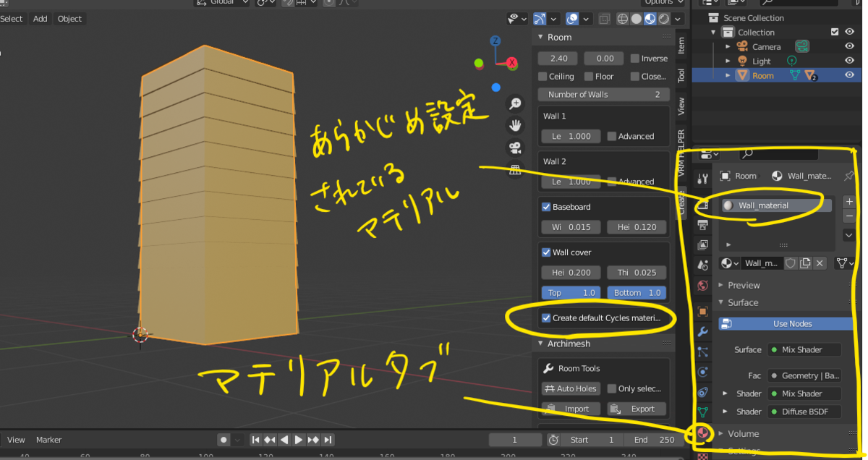Click the blue Z axis on navigation gizmo
868x460 pixels.
[495, 41]
